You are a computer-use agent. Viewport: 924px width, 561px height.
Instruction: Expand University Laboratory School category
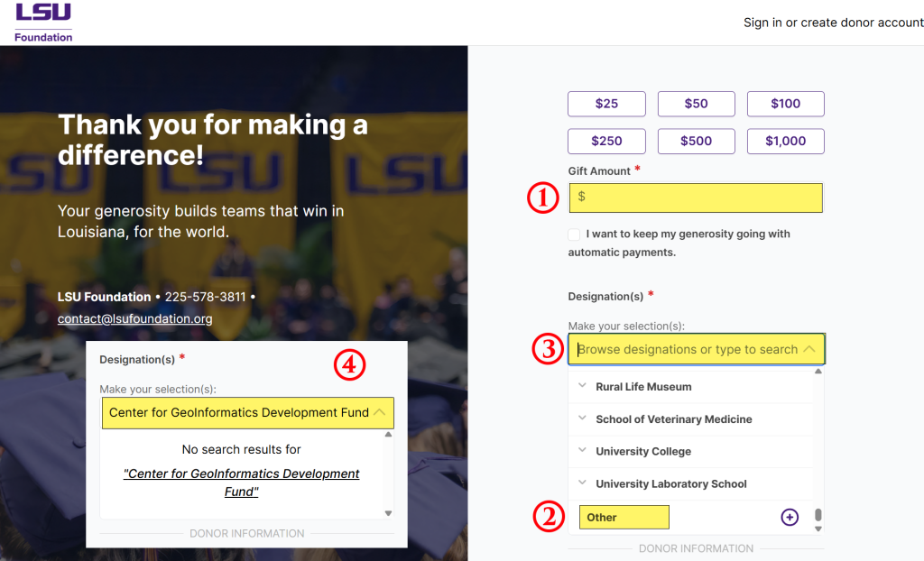click(582, 484)
